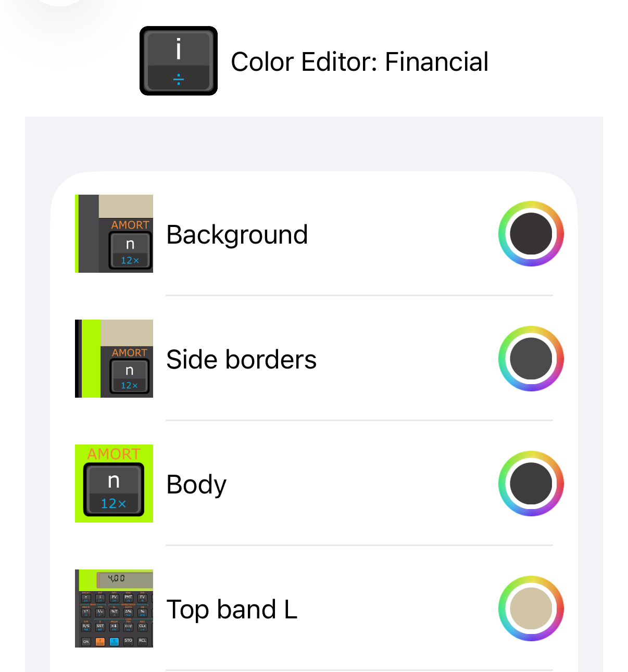
Task: Select the green Body preview icon
Action: pyautogui.click(x=114, y=484)
